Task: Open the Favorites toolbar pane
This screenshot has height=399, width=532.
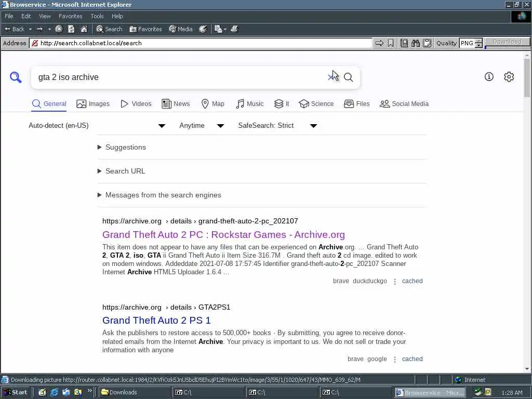Action: point(145,29)
